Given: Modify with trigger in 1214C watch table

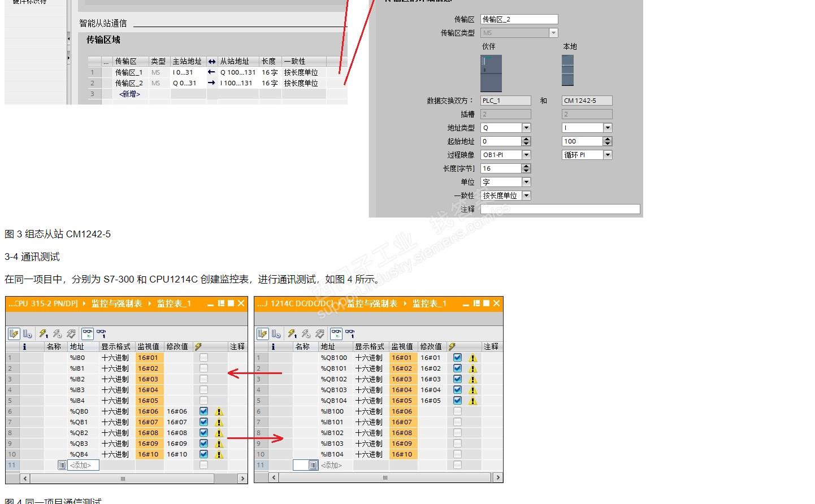Looking at the screenshot, I should tap(306, 334).
